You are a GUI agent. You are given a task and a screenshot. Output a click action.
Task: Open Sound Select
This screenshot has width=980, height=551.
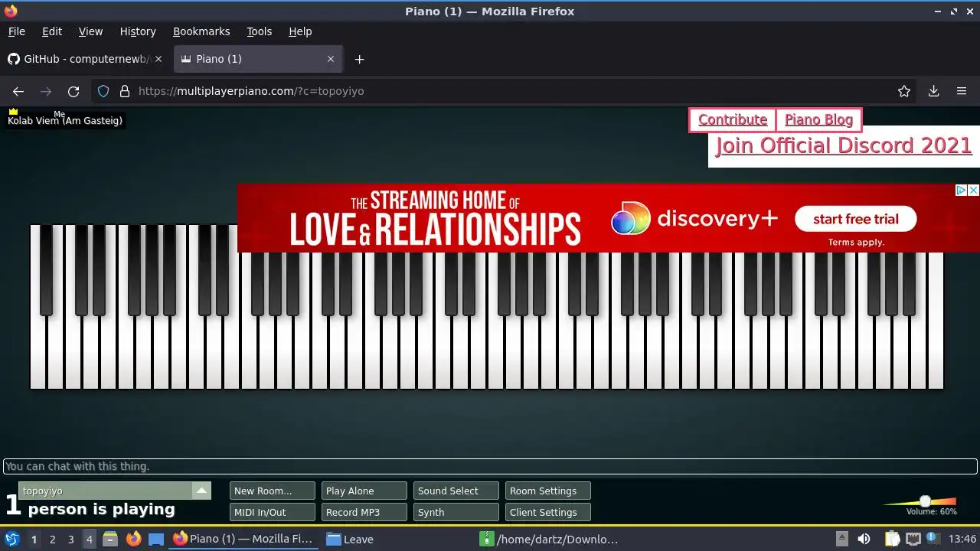tap(456, 491)
